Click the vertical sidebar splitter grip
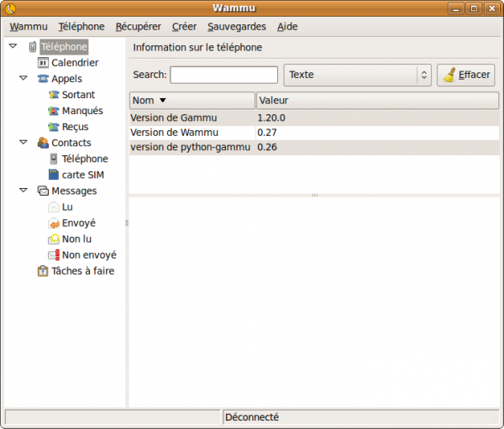Screen dimensions: 504x429 click(x=127, y=223)
